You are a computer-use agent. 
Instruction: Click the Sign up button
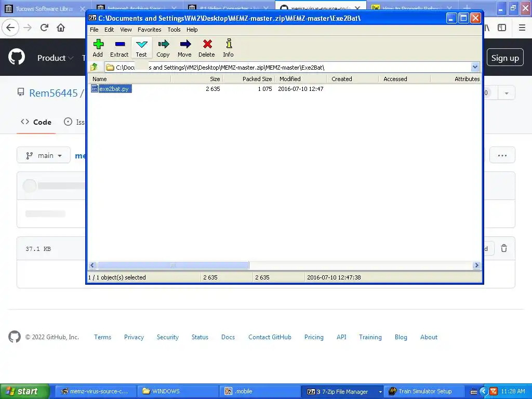point(505,58)
